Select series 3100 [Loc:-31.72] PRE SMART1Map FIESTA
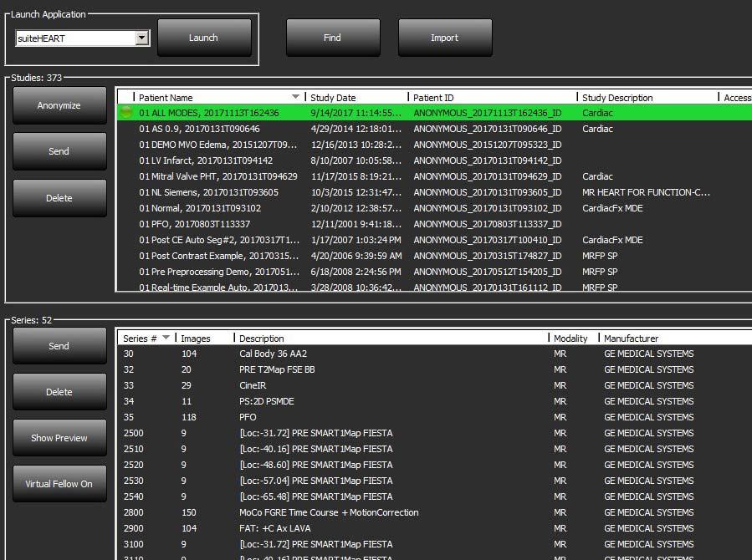 click(434, 544)
